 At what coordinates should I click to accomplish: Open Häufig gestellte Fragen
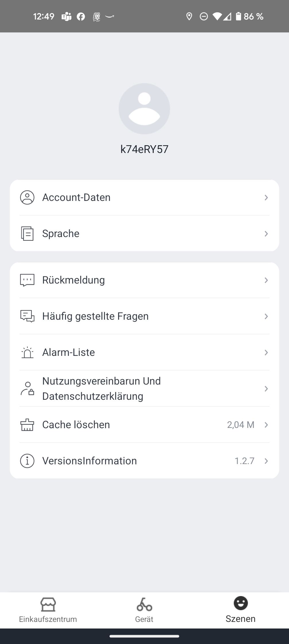95,316
